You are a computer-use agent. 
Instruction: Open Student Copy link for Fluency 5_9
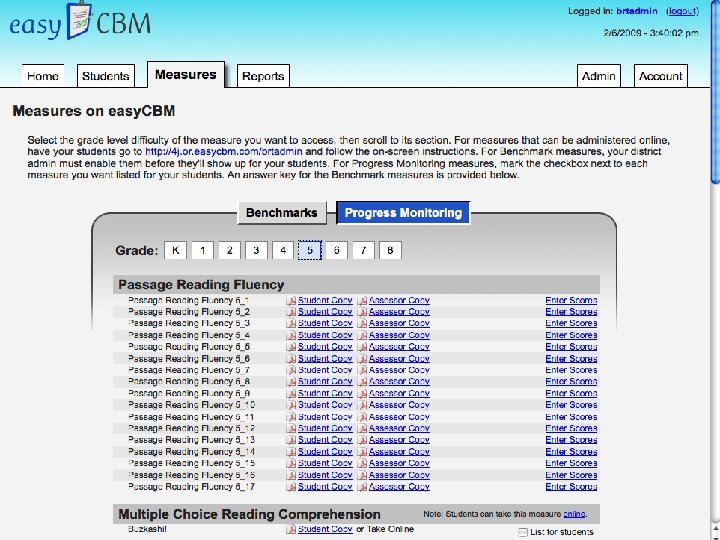pyautogui.click(x=325, y=394)
